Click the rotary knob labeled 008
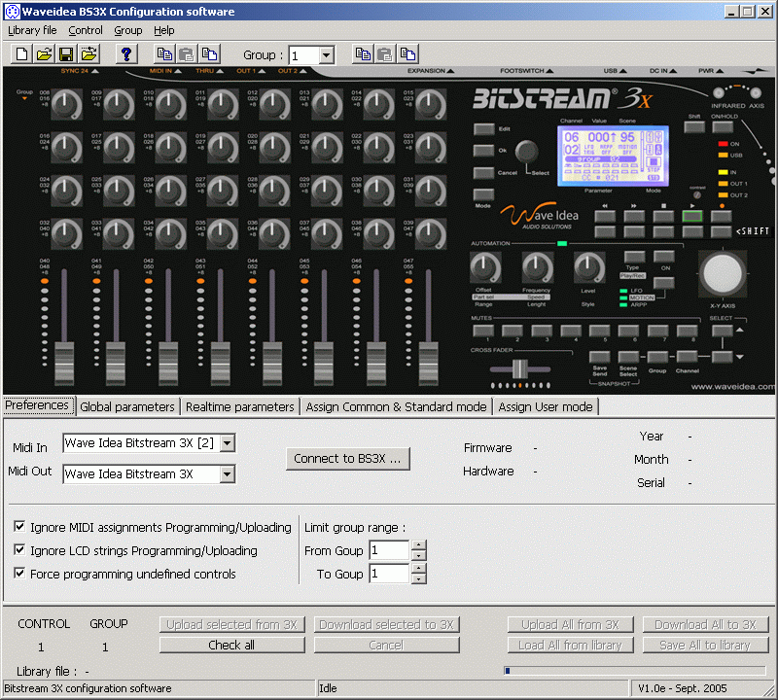The height and width of the screenshot is (700, 778). (x=66, y=104)
